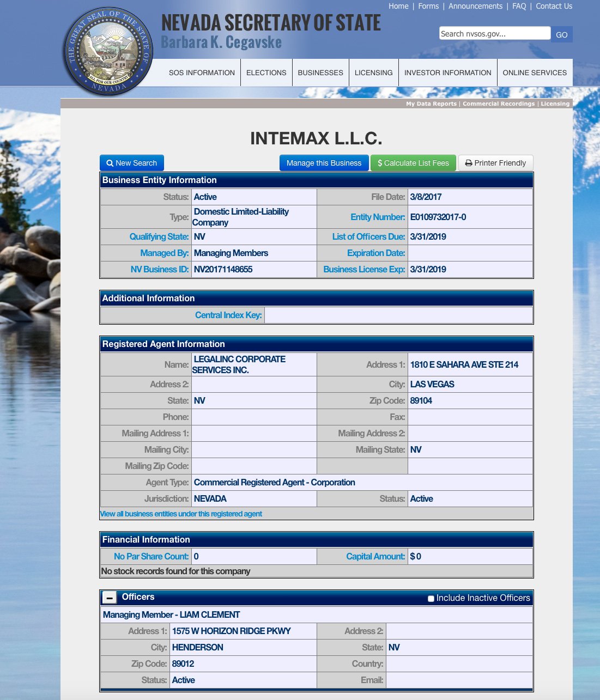600x700 pixels.
Task: Open the INVESTOR INFORMATION menu
Action: [447, 72]
